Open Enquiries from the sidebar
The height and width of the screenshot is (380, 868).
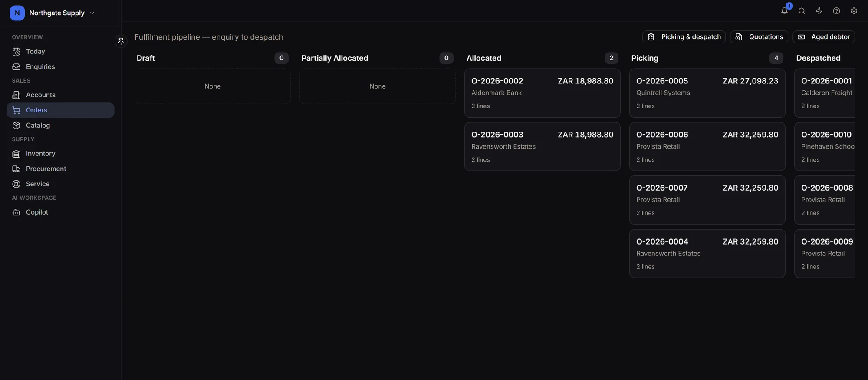[x=60, y=67]
